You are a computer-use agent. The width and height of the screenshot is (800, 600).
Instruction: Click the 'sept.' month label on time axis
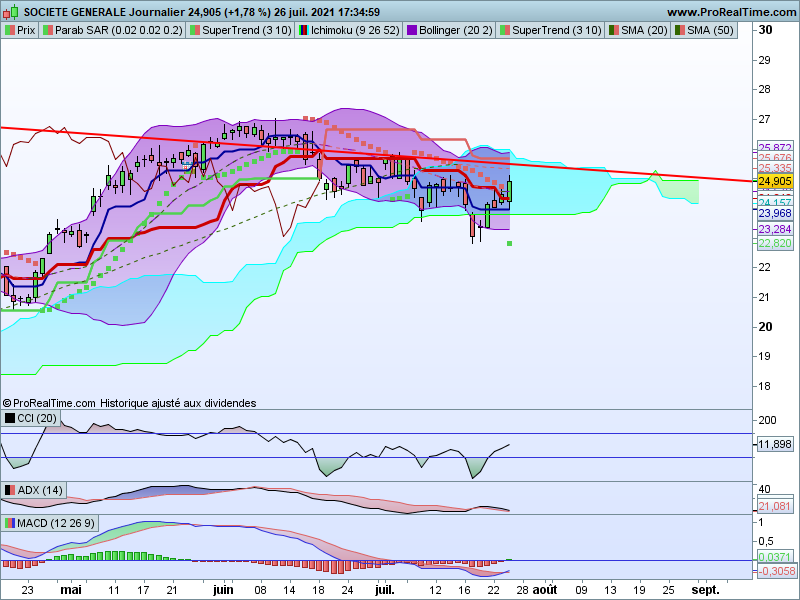(706, 590)
